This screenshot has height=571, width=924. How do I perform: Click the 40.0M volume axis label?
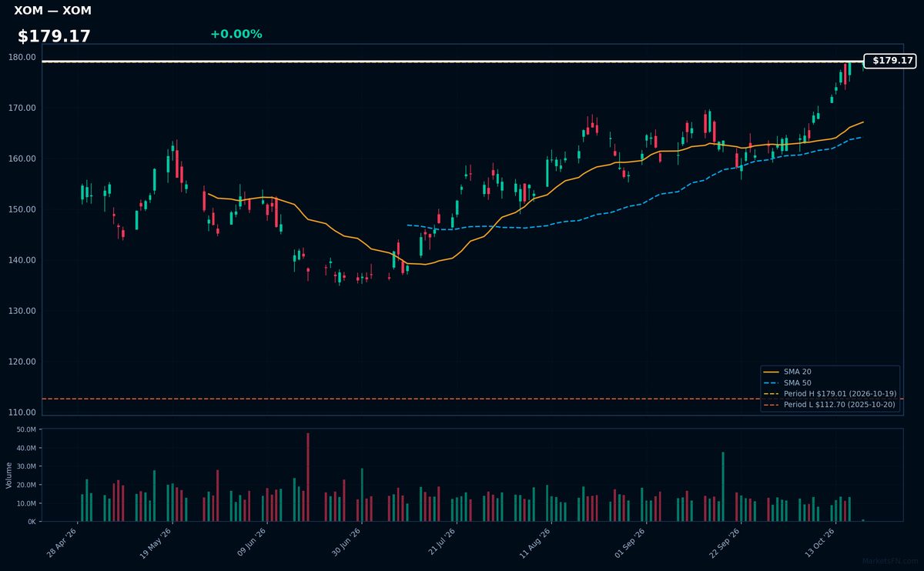(x=26, y=448)
